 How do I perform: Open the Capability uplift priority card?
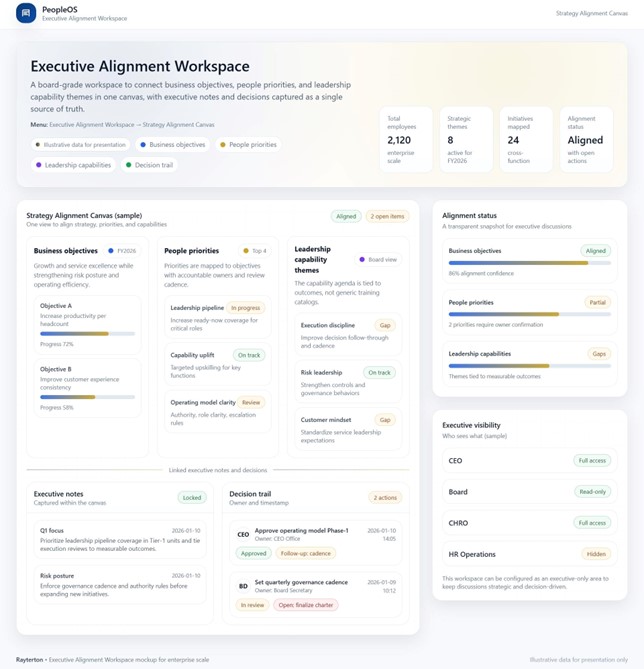[218, 365]
